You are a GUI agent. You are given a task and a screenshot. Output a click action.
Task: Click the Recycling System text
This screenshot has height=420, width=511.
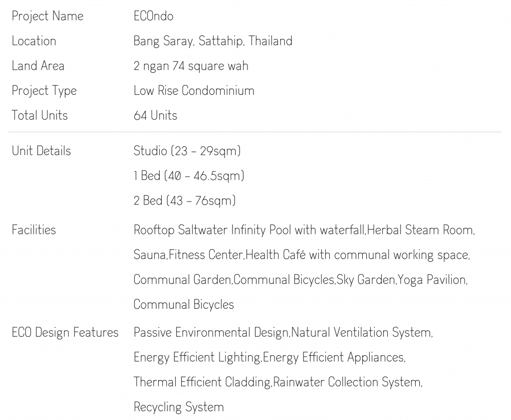pos(178,407)
